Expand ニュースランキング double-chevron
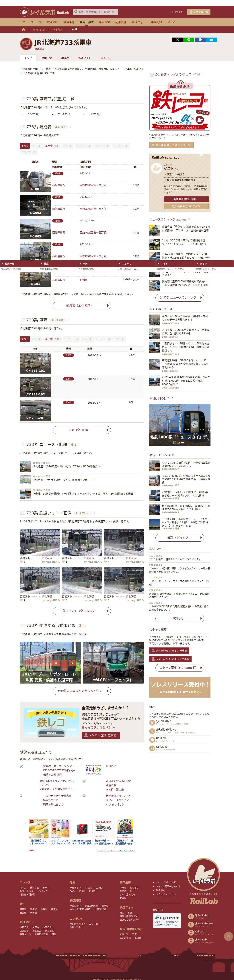The image size is (234, 980). [x=189, y=220]
